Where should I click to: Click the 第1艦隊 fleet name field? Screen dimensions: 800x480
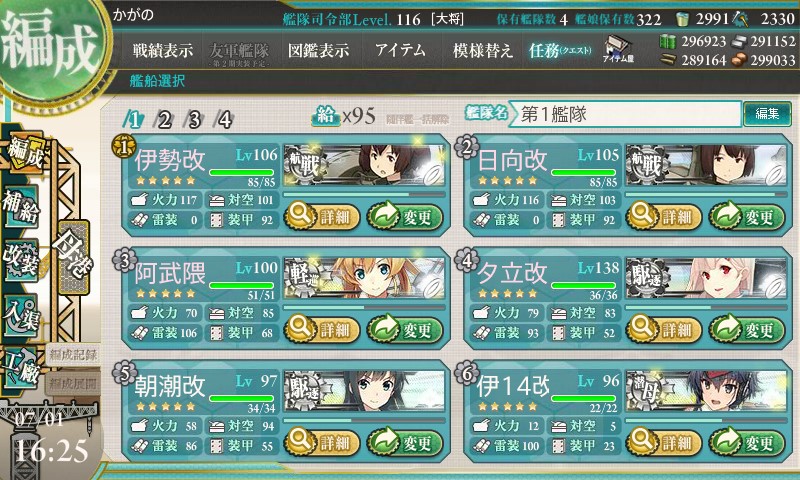click(x=626, y=114)
